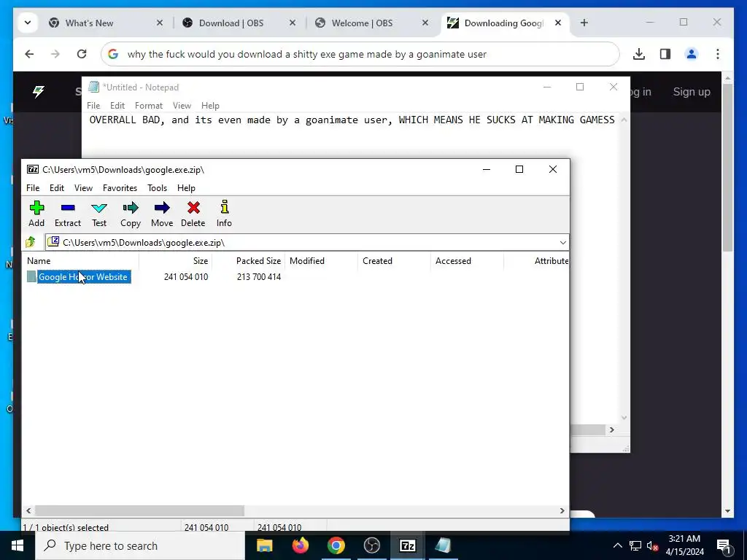
Task: Click the taskbar search box
Action: click(140, 545)
